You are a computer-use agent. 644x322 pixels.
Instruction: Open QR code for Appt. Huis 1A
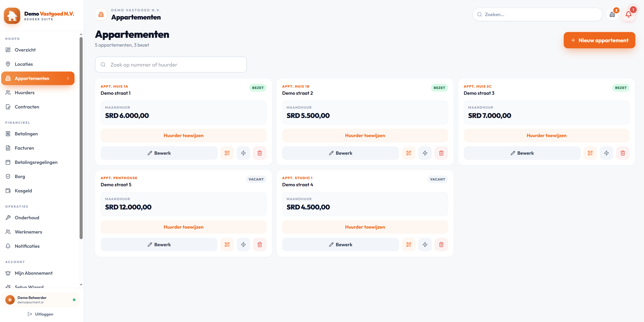point(227,153)
